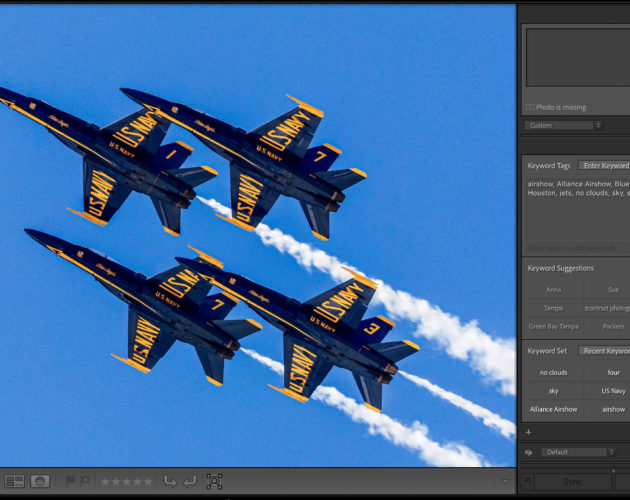The width and height of the screenshot is (630, 500).
Task: Click into the applied keyword tags box
Action: tap(577, 208)
